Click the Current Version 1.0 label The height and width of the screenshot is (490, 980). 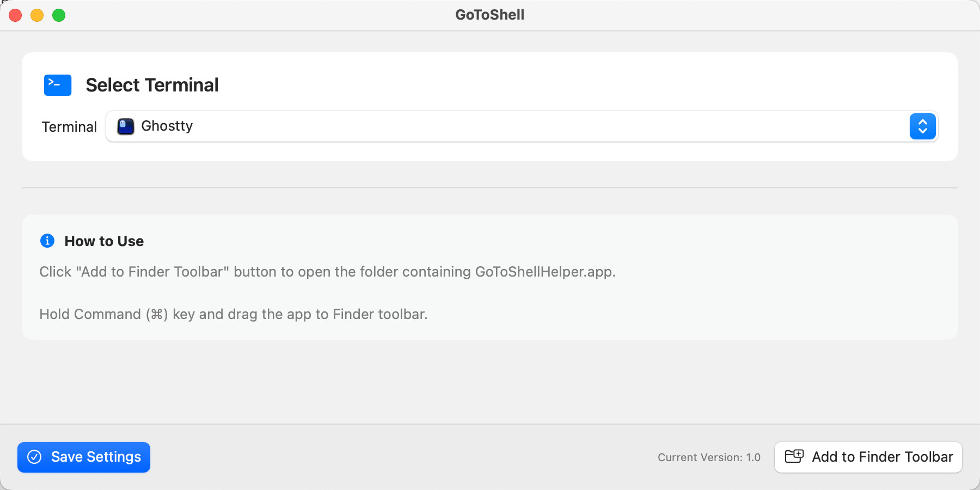tap(709, 457)
